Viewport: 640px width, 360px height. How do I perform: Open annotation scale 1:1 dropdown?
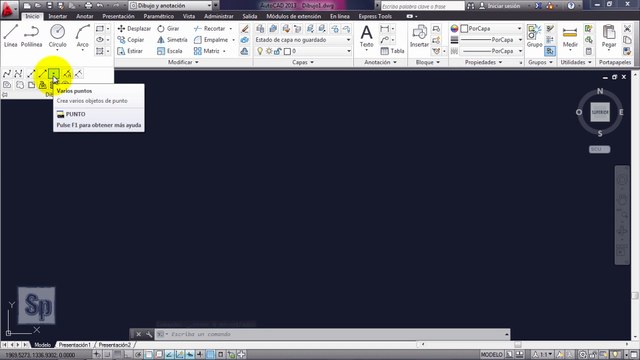coord(542,354)
